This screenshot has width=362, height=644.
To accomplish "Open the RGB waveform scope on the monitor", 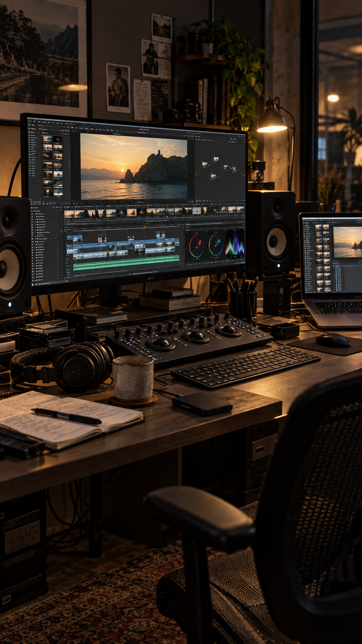I will [235, 243].
